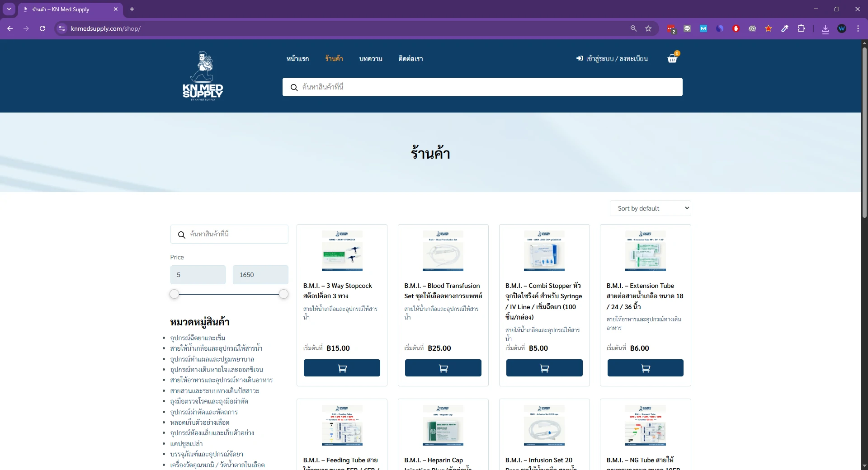
Task: Open the shopping cart basket icon
Action: point(673,58)
